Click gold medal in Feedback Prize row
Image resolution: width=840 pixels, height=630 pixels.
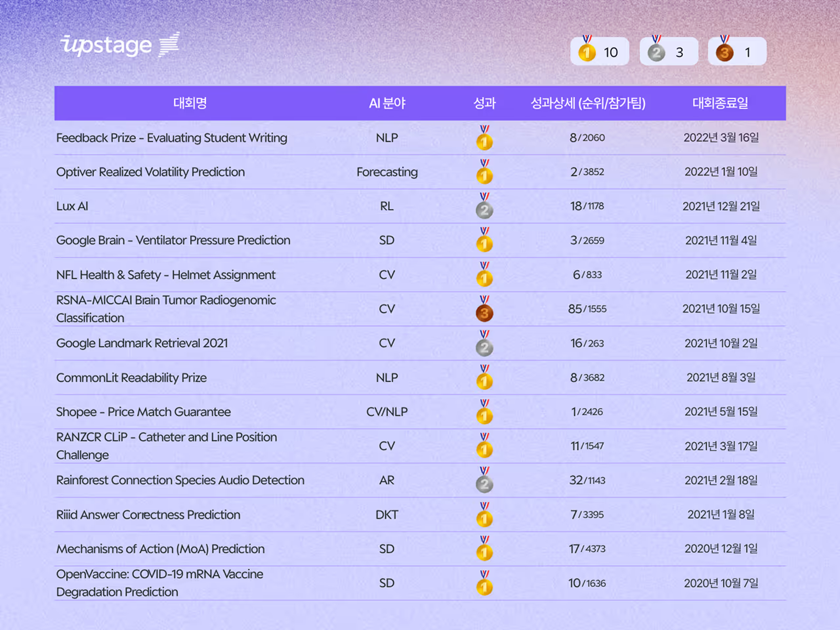point(484,137)
